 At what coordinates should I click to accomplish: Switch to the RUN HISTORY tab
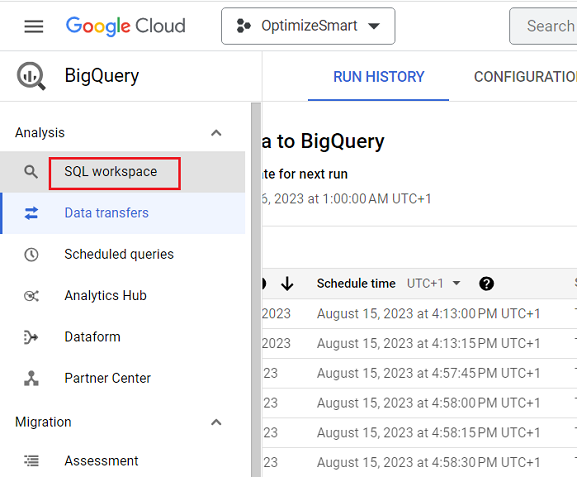tap(378, 77)
